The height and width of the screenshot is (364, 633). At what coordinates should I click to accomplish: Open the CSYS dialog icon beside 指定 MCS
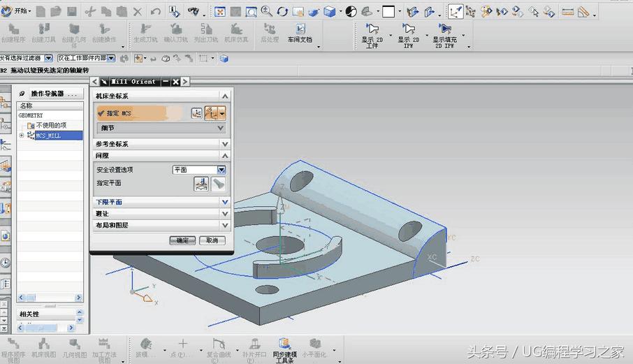point(197,113)
